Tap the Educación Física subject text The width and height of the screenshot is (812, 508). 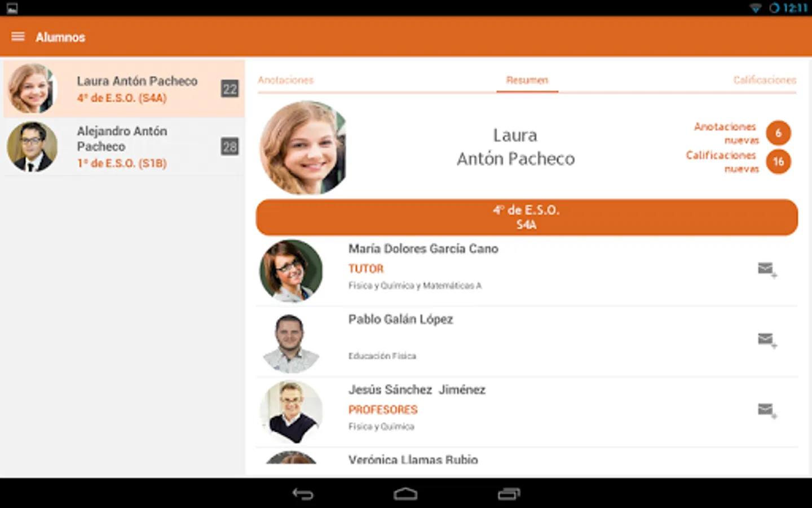(382, 356)
